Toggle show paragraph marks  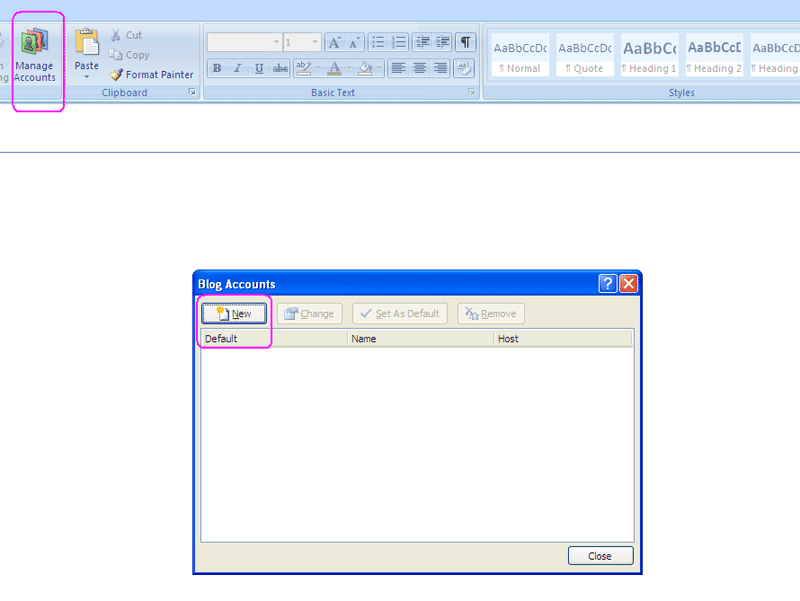point(465,42)
